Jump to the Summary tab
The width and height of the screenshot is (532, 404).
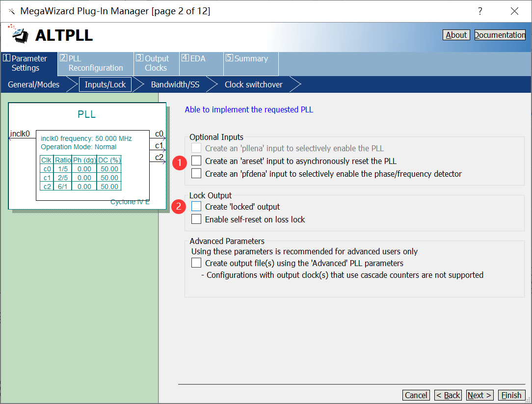[x=251, y=63]
